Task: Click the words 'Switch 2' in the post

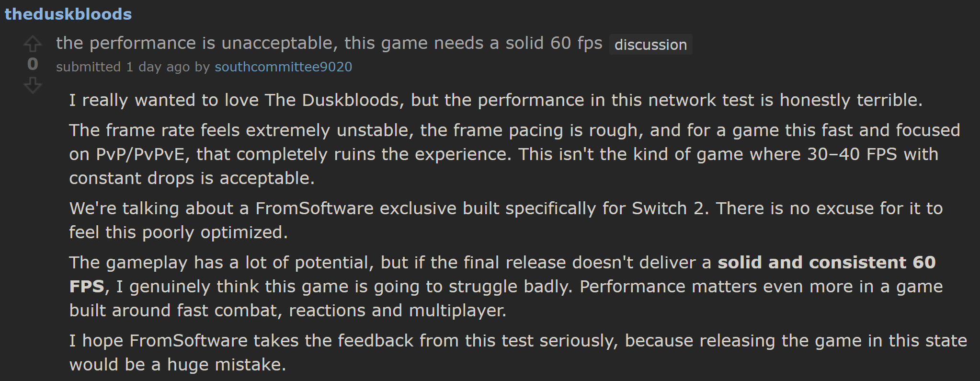Action: (x=669, y=208)
